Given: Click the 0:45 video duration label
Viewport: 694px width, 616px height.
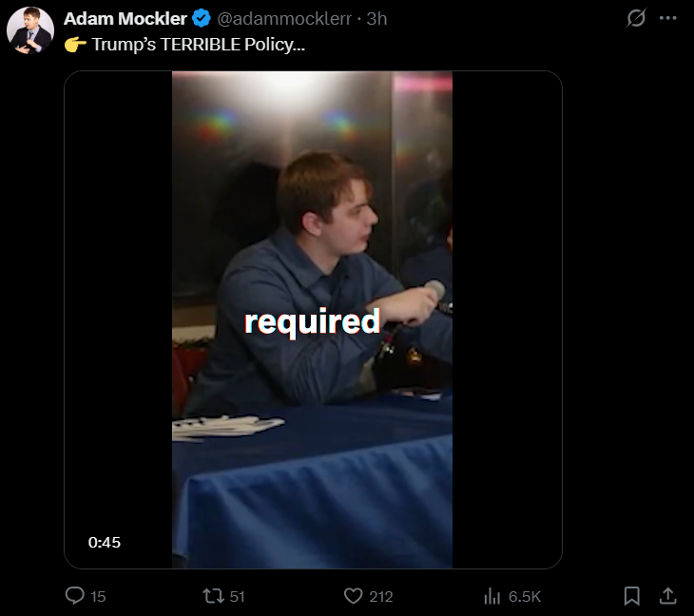Looking at the screenshot, I should coord(105,542).
